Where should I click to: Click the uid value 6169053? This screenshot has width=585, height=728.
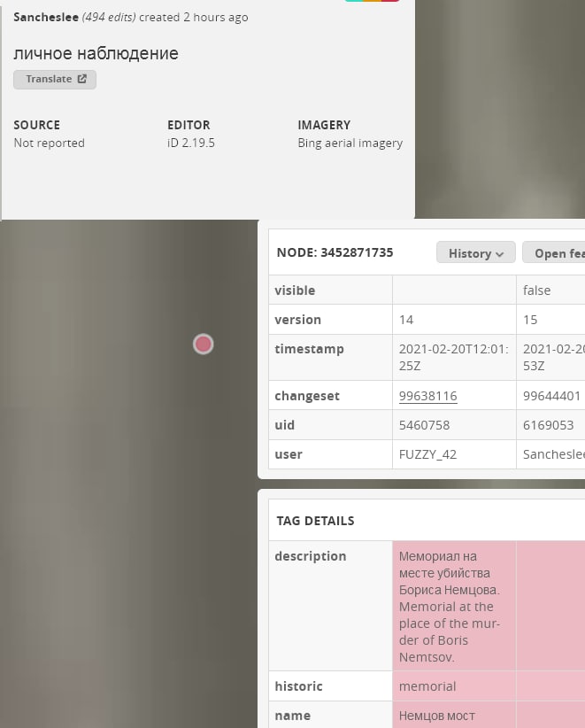pyautogui.click(x=549, y=425)
